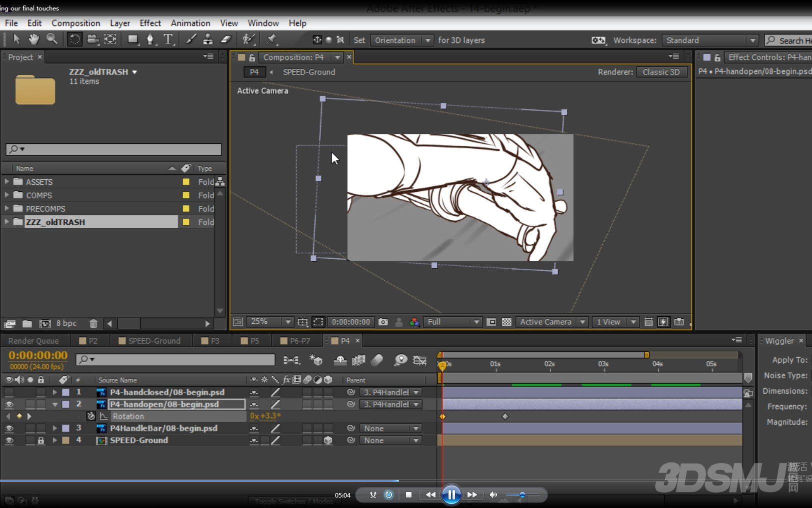Toggle eye visibility for P4-handopen layer

coord(9,404)
